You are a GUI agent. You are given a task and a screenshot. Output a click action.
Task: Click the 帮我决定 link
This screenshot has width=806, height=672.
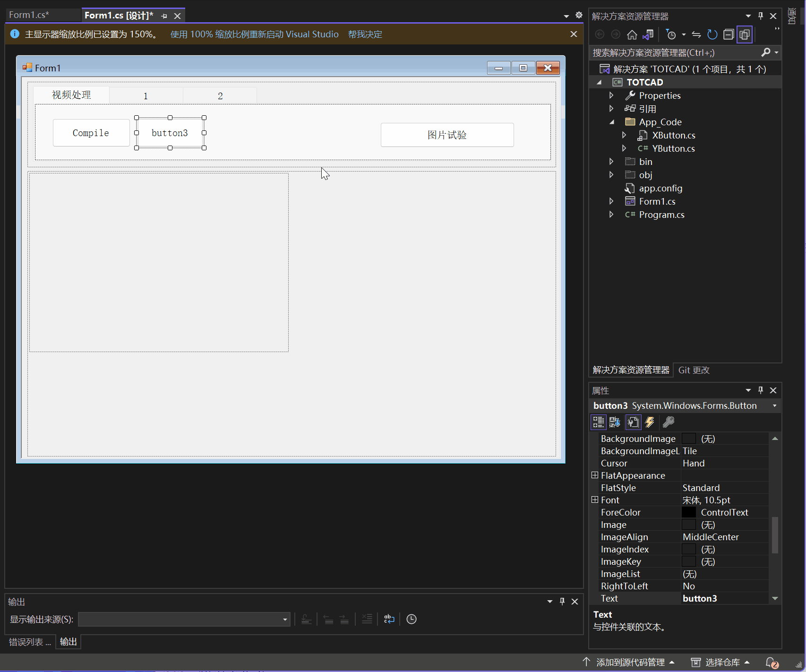(x=365, y=34)
